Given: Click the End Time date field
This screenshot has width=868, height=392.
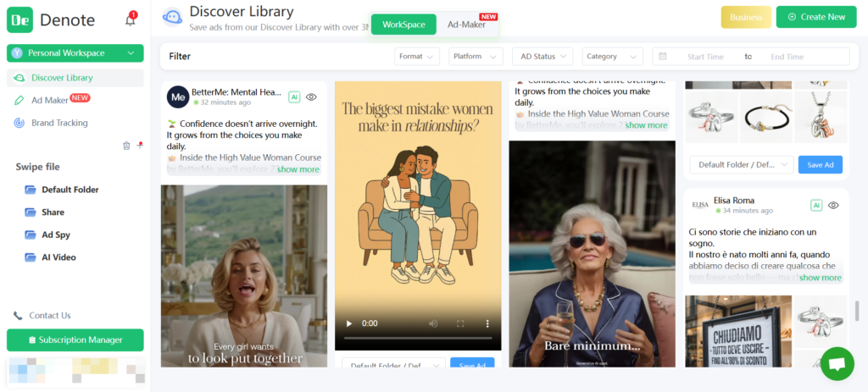Looking at the screenshot, I should [787, 57].
